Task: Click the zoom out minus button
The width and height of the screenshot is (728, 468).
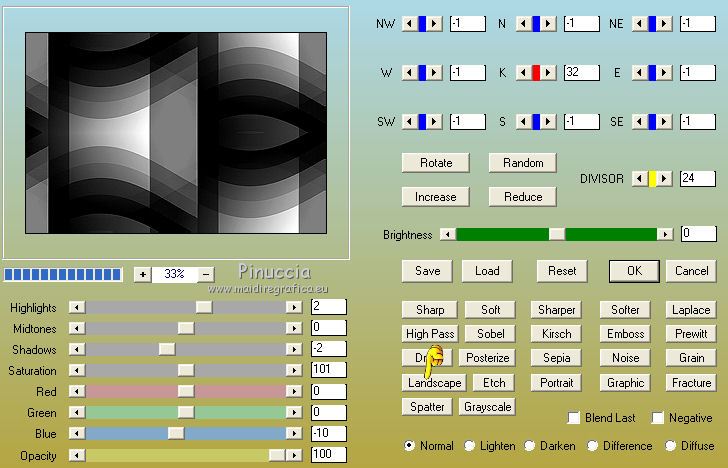Action: pos(206,274)
